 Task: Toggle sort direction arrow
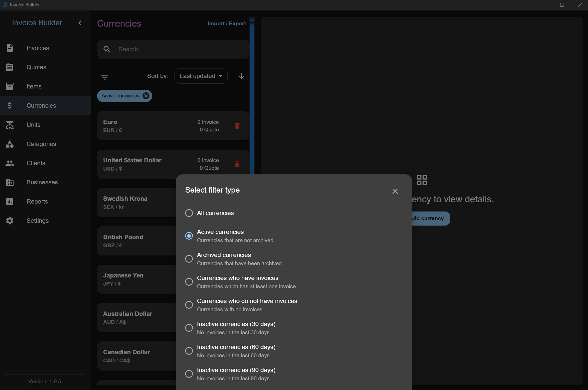[241, 76]
